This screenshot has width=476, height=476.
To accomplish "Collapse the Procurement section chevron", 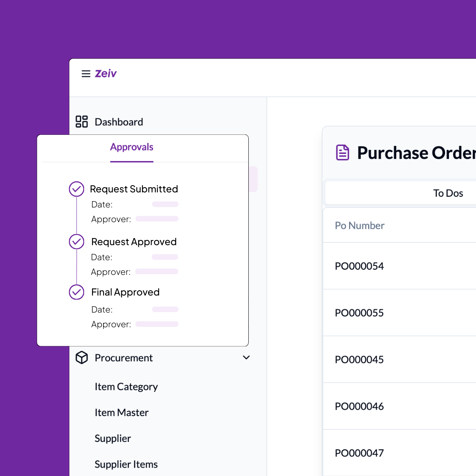I will point(246,357).
